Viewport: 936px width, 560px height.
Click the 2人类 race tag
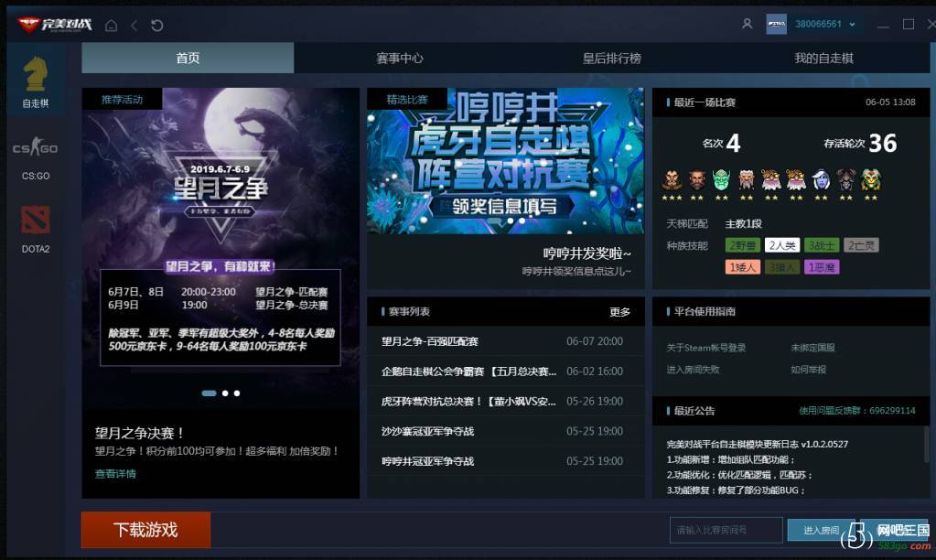[x=782, y=245]
